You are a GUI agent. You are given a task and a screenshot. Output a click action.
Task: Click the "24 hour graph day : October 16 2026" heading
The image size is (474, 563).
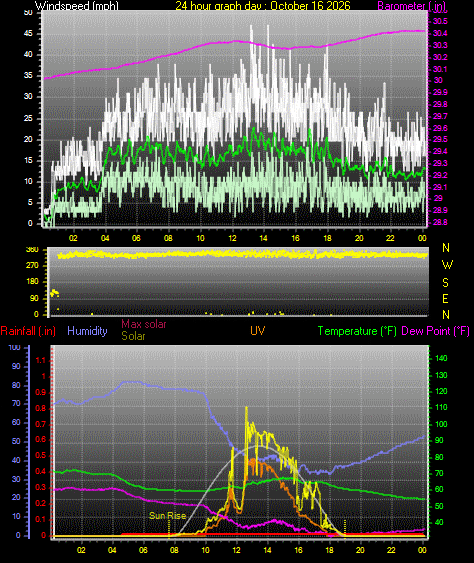click(x=263, y=5)
